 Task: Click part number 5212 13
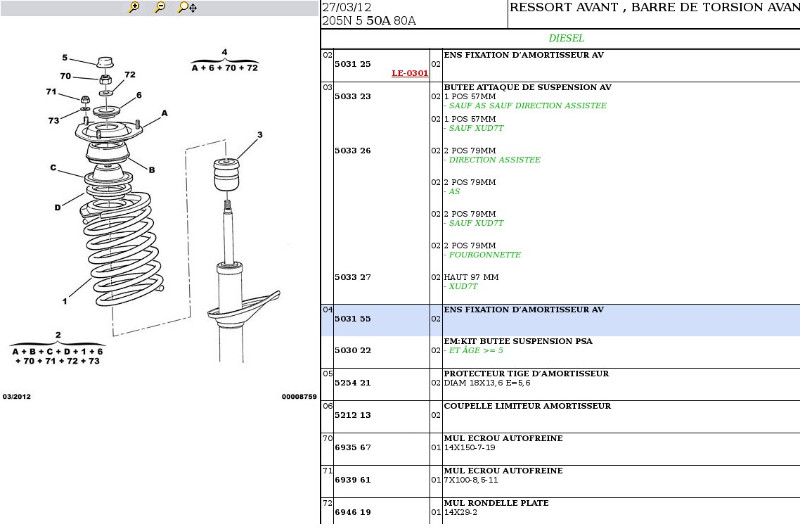352,414
